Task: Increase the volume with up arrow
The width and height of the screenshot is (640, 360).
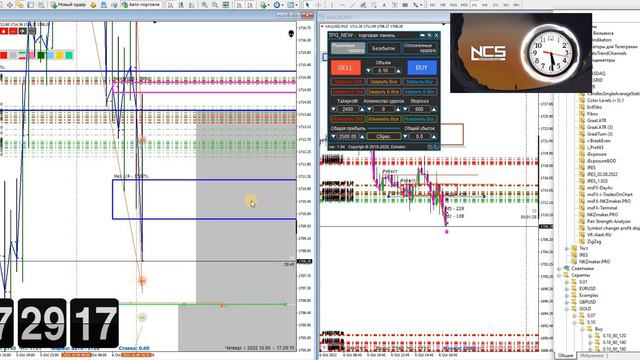Action: (398, 71)
